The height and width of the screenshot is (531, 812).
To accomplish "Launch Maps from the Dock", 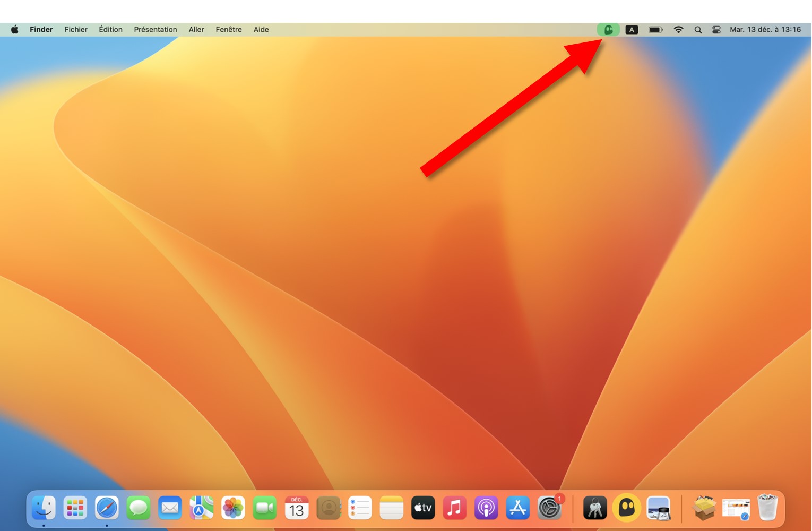I will pyautogui.click(x=202, y=508).
